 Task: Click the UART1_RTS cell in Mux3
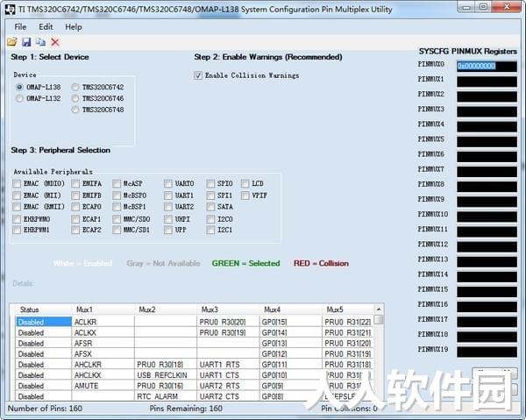tap(228, 365)
